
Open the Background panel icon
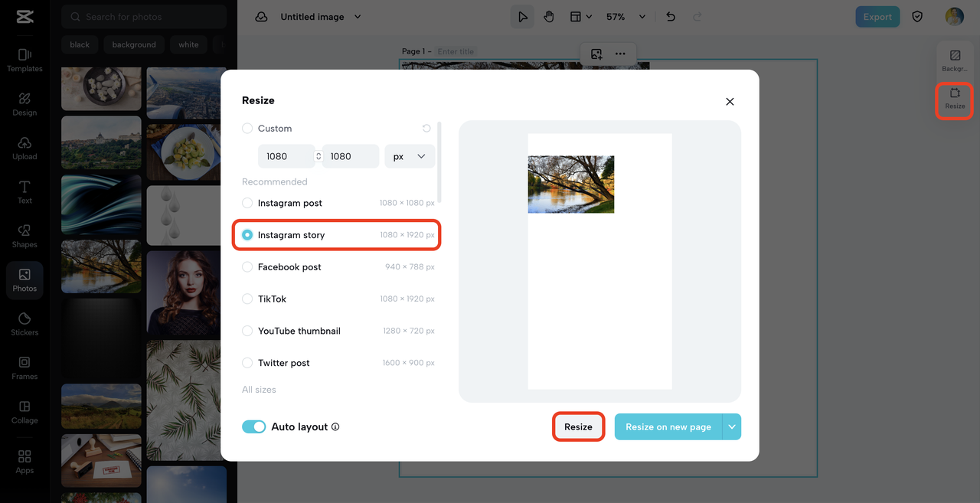955,60
